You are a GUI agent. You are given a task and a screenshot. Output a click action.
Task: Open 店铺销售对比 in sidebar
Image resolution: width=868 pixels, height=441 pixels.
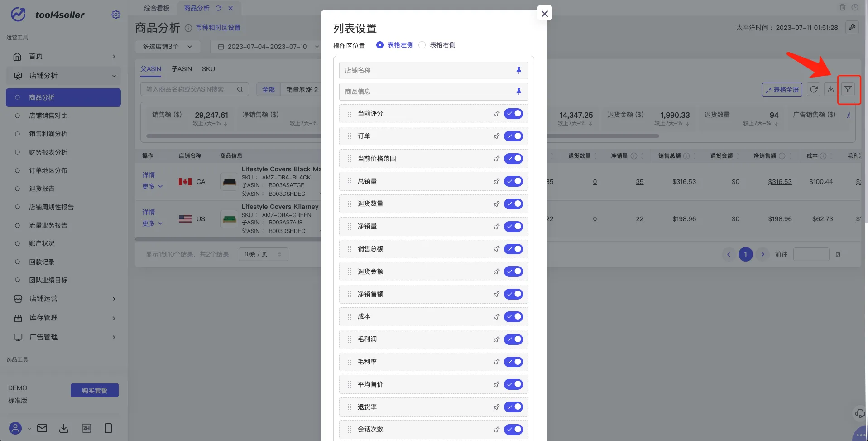(48, 116)
